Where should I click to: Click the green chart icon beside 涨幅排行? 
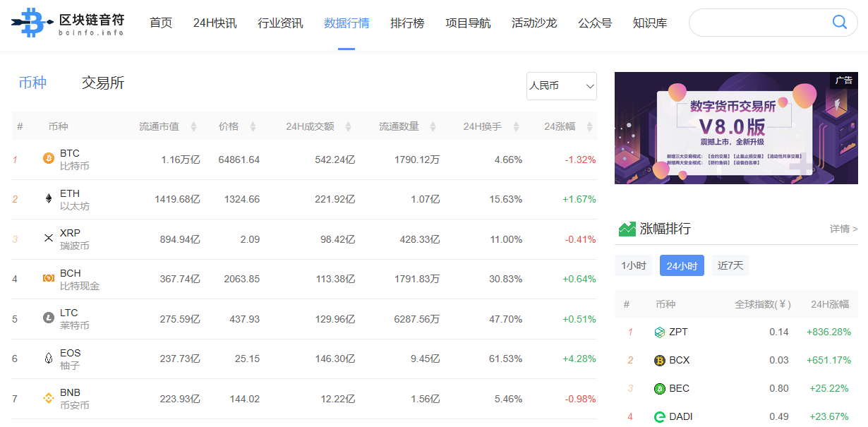coord(627,229)
